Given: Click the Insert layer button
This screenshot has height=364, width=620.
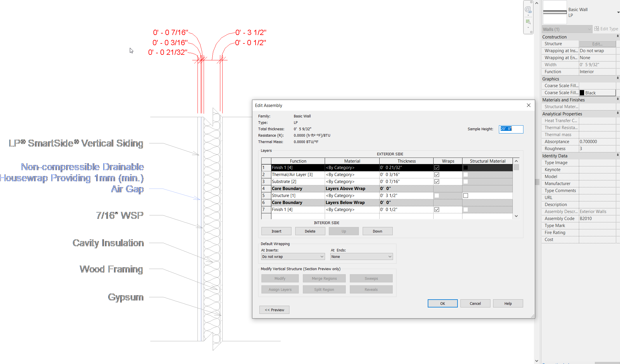Looking at the screenshot, I should point(276,231).
